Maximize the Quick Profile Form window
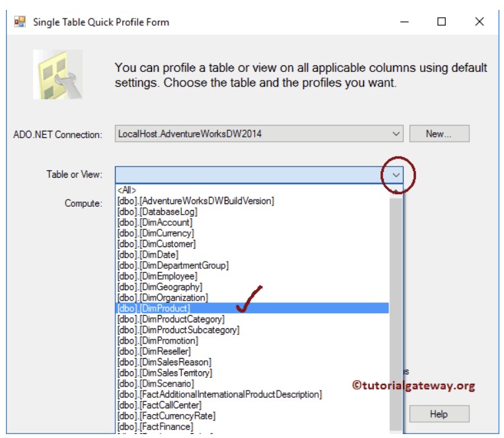The height and width of the screenshot is (438, 504). click(442, 22)
